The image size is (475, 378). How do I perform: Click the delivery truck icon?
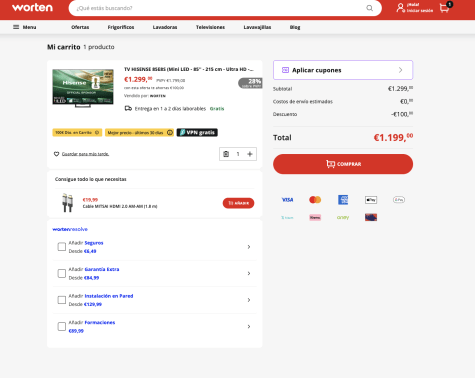(128, 109)
